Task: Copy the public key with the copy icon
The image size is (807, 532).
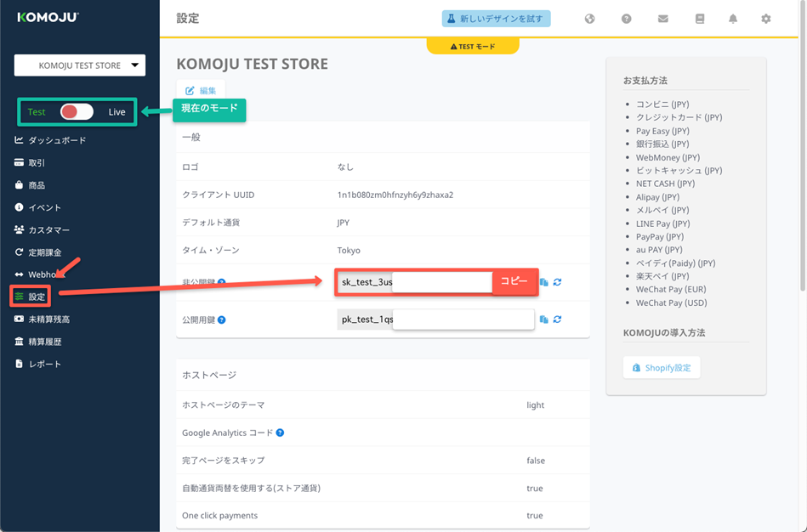Action: pos(544,320)
